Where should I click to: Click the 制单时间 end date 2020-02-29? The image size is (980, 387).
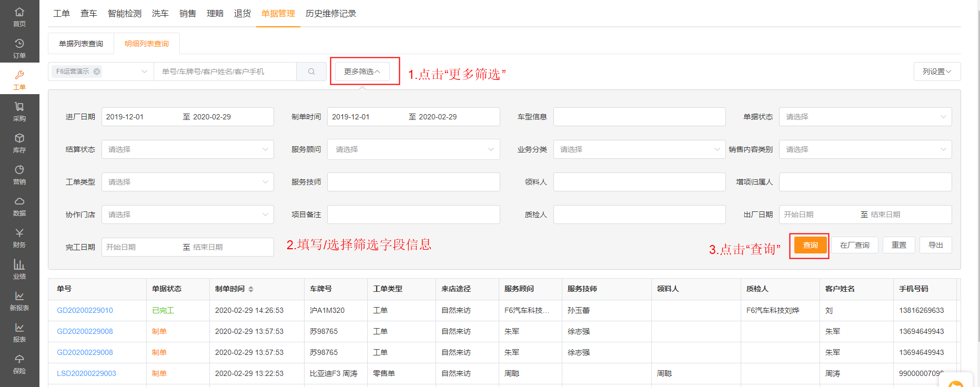pyautogui.click(x=438, y=117)
